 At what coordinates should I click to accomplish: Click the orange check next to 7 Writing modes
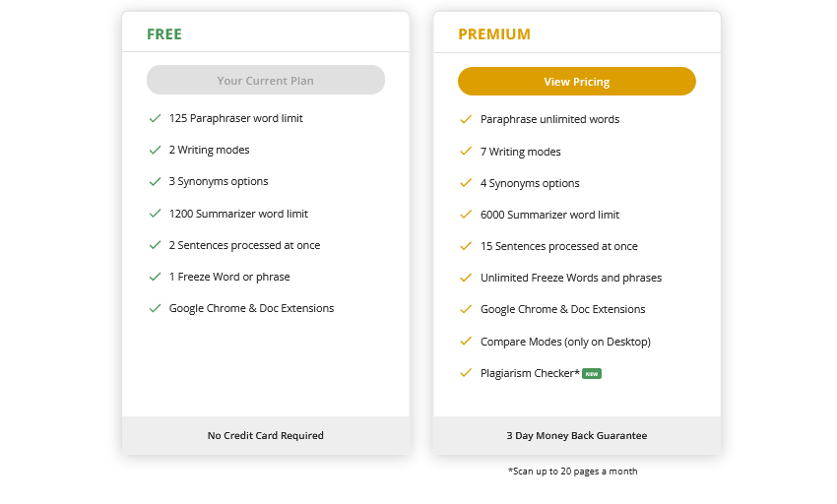pyautogui.click(x=466, y=151)
